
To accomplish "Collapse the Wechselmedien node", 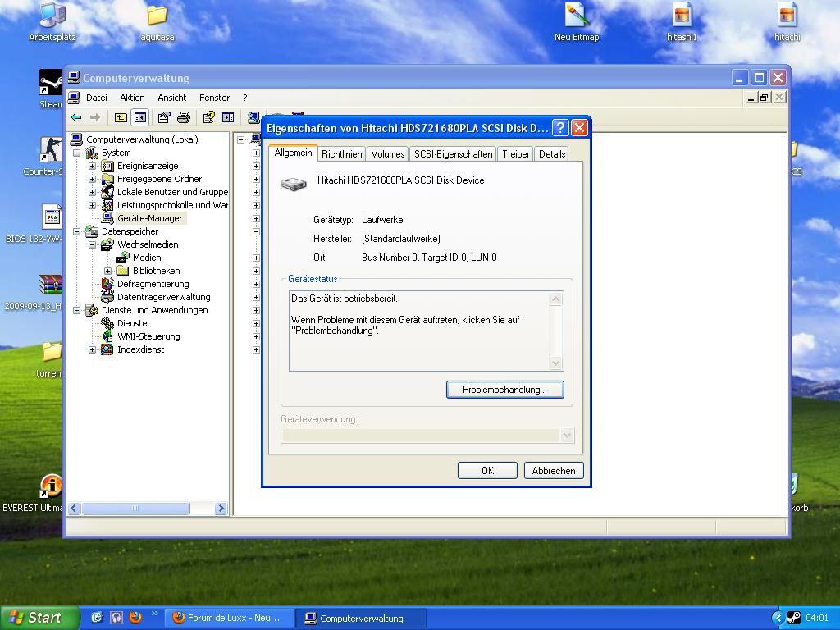I will (92, 244).
